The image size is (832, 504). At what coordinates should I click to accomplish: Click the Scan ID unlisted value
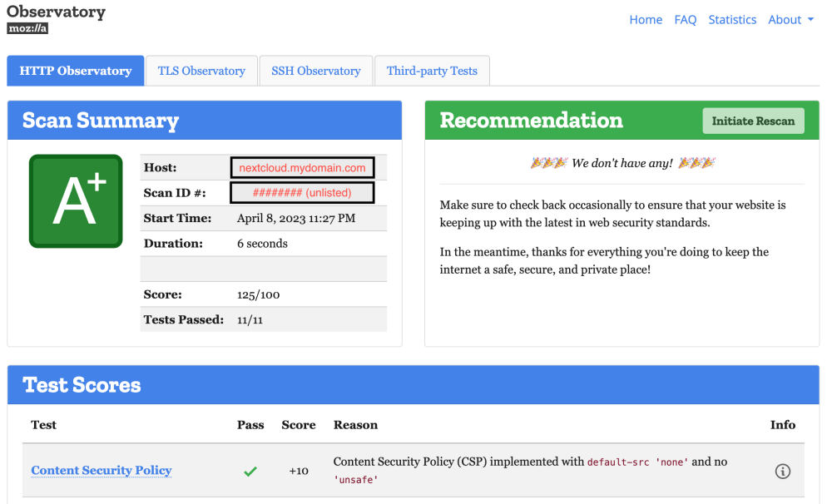(x=303, y=193)
